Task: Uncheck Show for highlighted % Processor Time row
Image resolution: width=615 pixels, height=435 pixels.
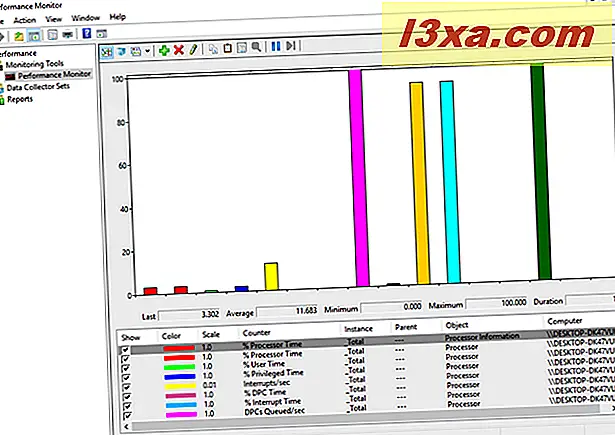Action: point(126,349)
